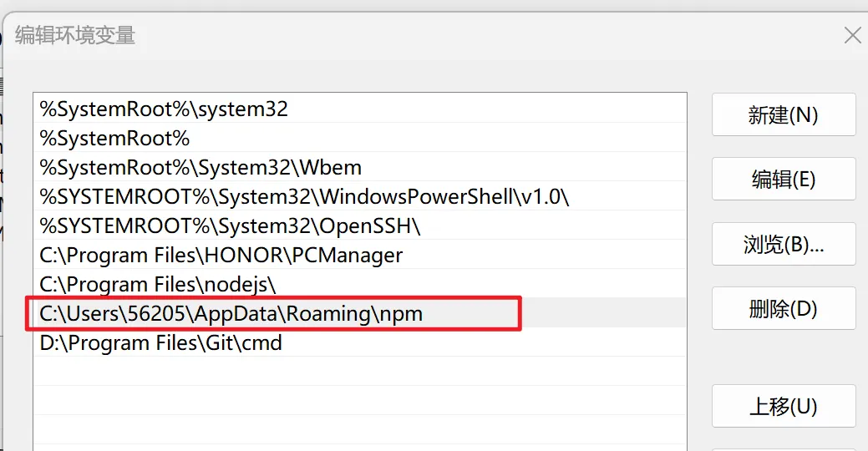Image resolution: width=868 pixels, height=451 pixels.
Task: Click the third empty row below Git\cmd
Action: click(x=359, y=431)
